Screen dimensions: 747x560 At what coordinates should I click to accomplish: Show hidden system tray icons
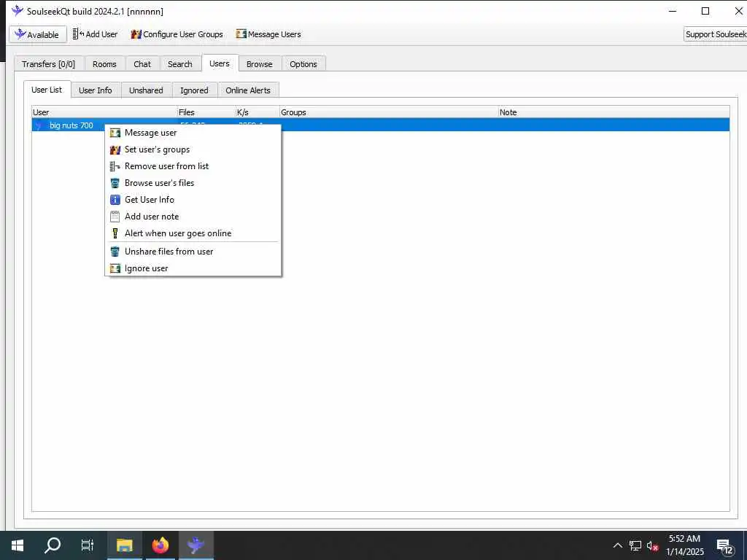click(x=617, y=545)
